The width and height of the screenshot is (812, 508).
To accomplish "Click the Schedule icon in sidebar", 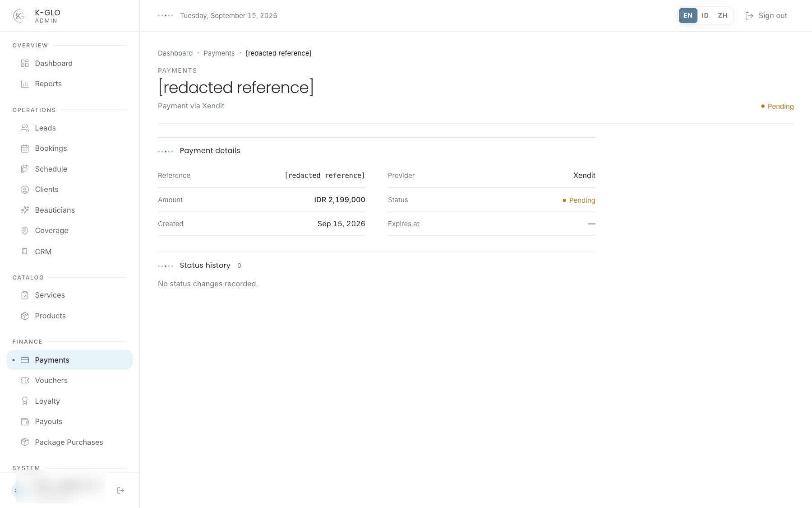I will (25, 169).
